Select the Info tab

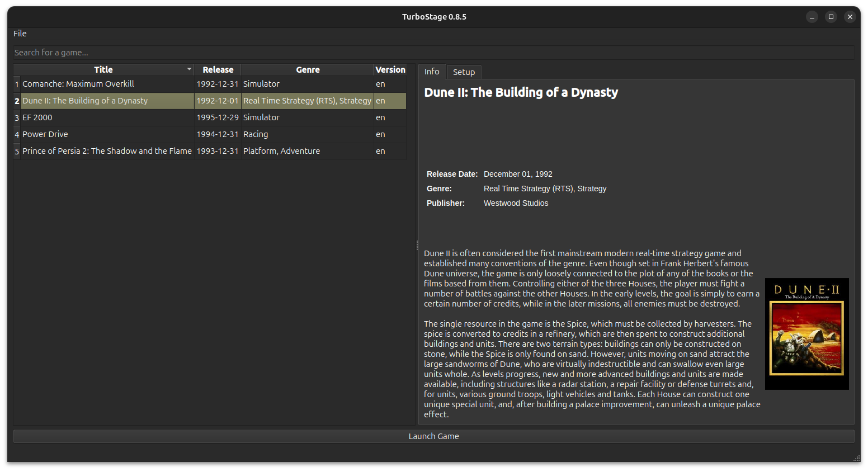432,72
